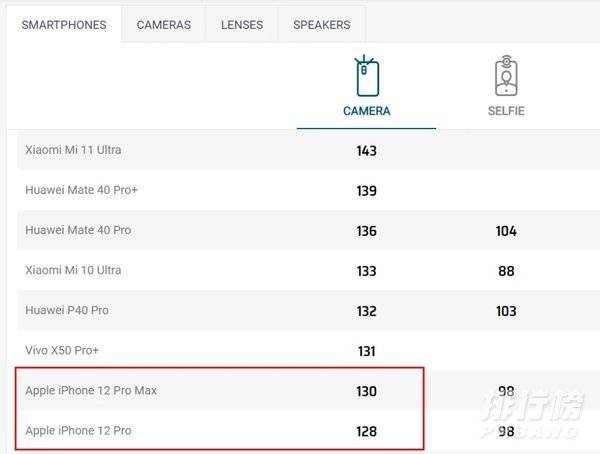Sort by the SELFIE score label
600x454 pixels.
506,111
